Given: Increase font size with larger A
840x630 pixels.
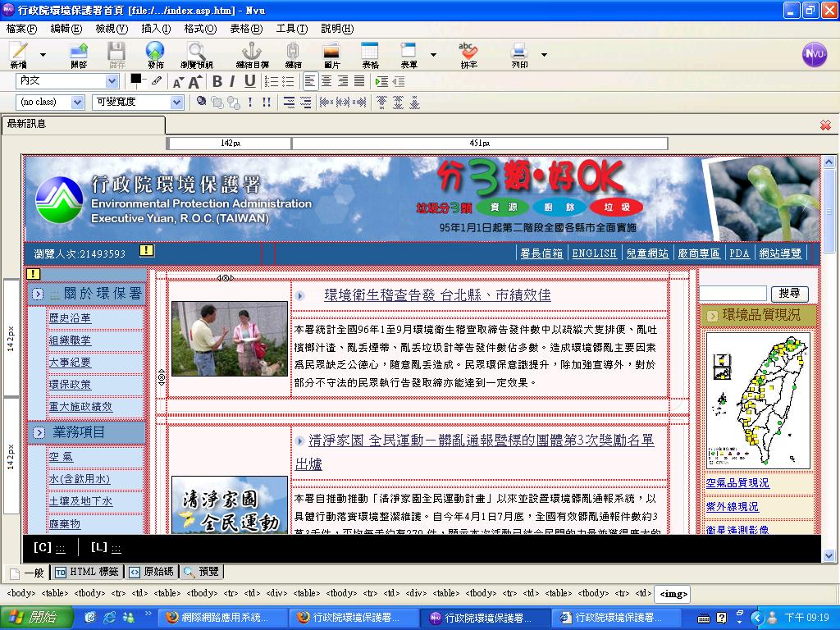Looking at the screenshot, I should point(195,81).
